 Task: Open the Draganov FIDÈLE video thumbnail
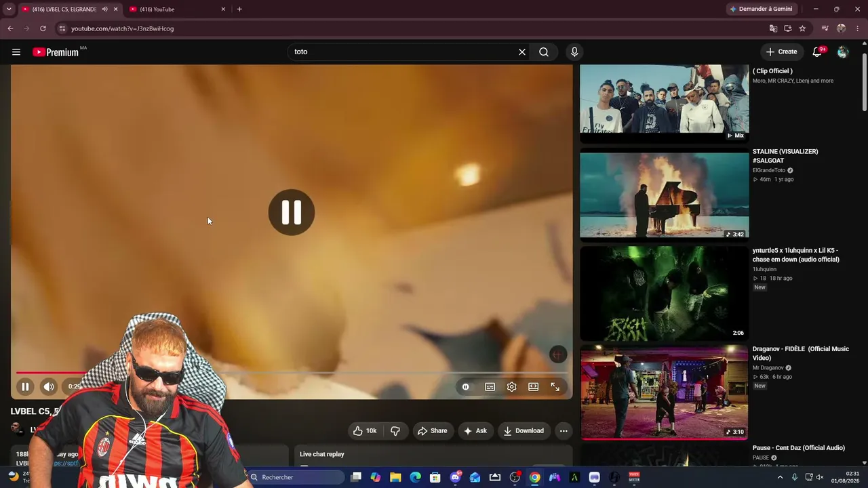click(x=665, y=392)
